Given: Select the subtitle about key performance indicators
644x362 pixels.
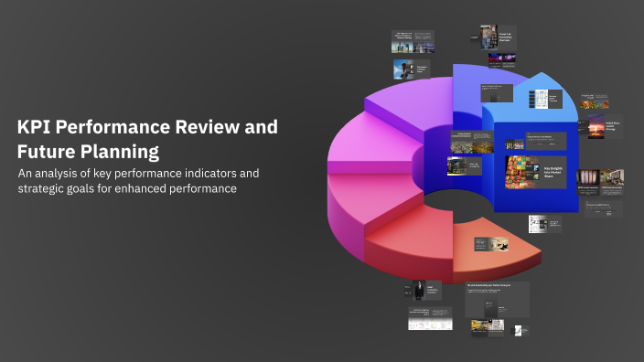Looking at the screenshot, I should point(138,181).
